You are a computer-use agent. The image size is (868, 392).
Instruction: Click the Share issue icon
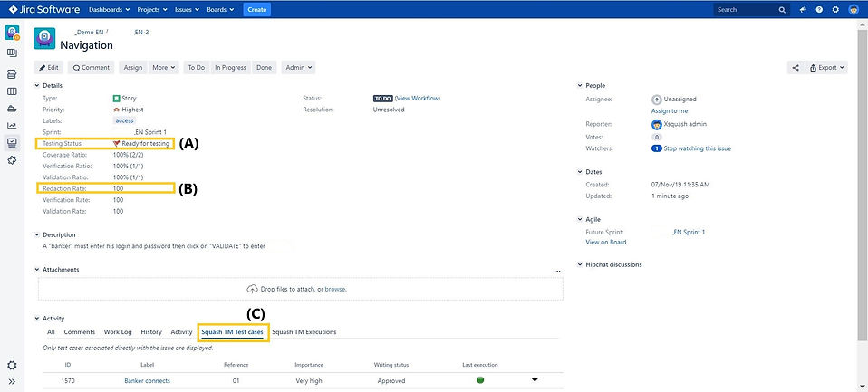(796, 68)
